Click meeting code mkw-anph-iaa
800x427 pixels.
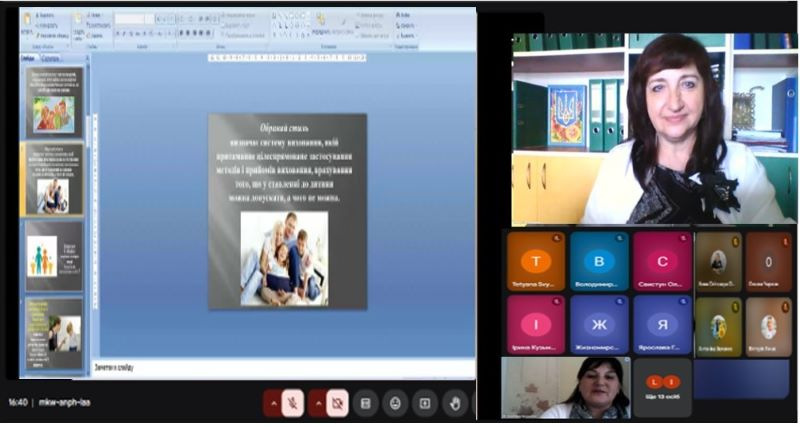64,403
